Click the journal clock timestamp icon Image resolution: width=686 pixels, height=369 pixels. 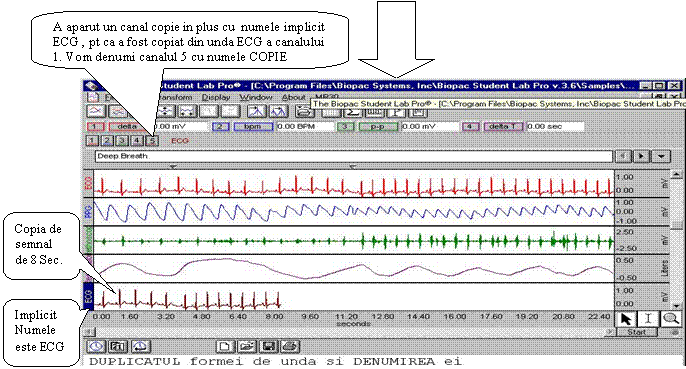click(96, 347)
